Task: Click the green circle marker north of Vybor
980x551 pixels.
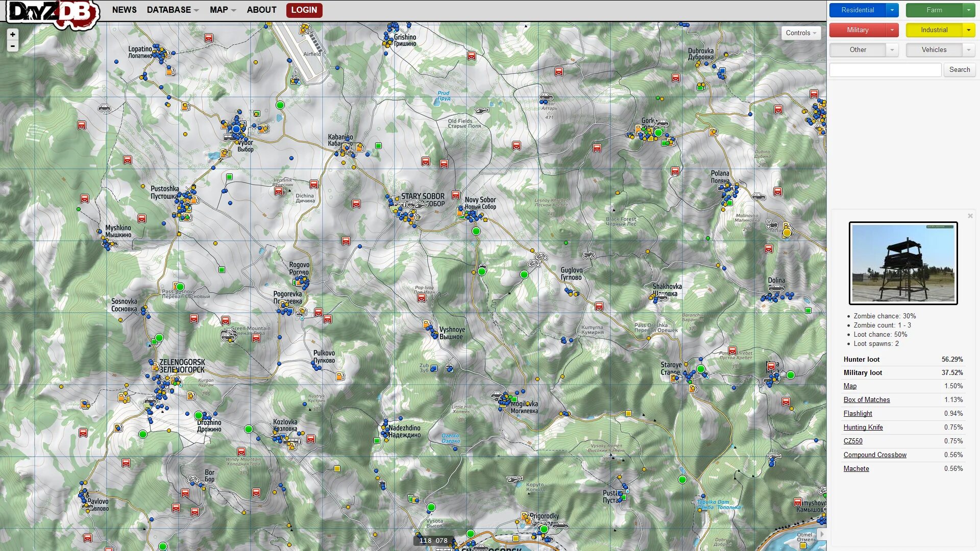Action: (x=280, y=105)
